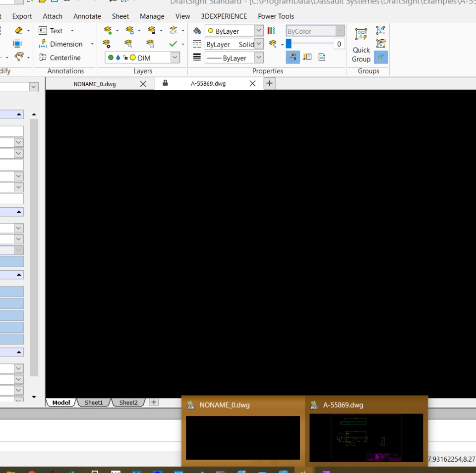Click the transparency slider handle
476x473 pixels.
(289, 44)
